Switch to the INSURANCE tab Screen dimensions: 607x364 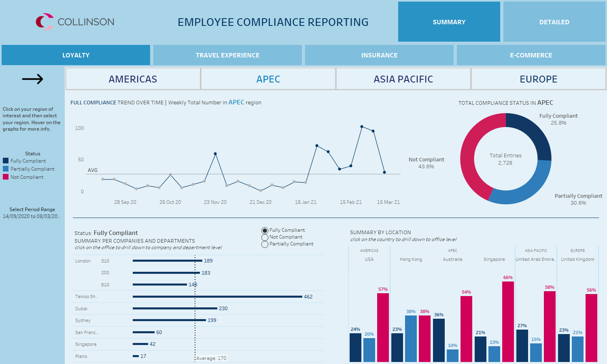tap(379, 55)
